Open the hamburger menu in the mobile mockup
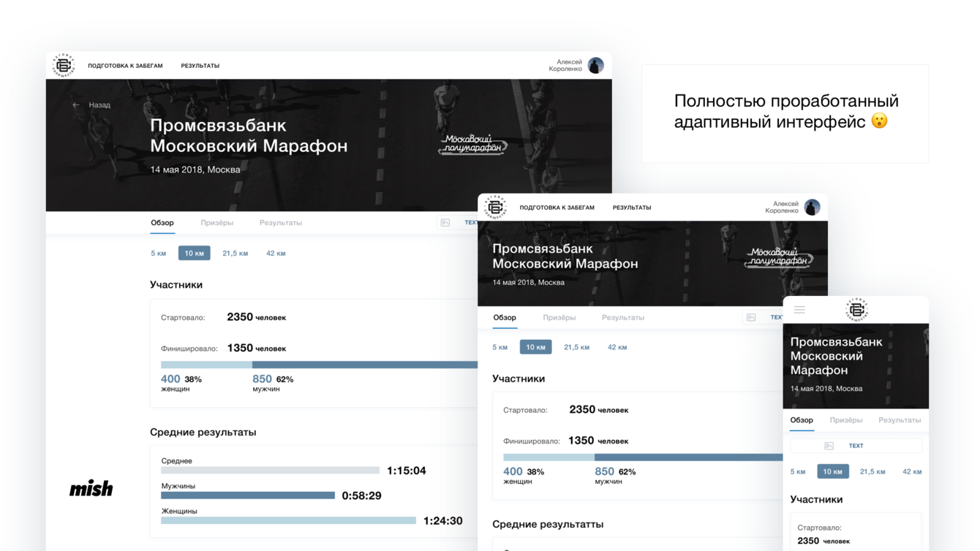This screenshot has height=551, width=980. (x=799, y=310)
